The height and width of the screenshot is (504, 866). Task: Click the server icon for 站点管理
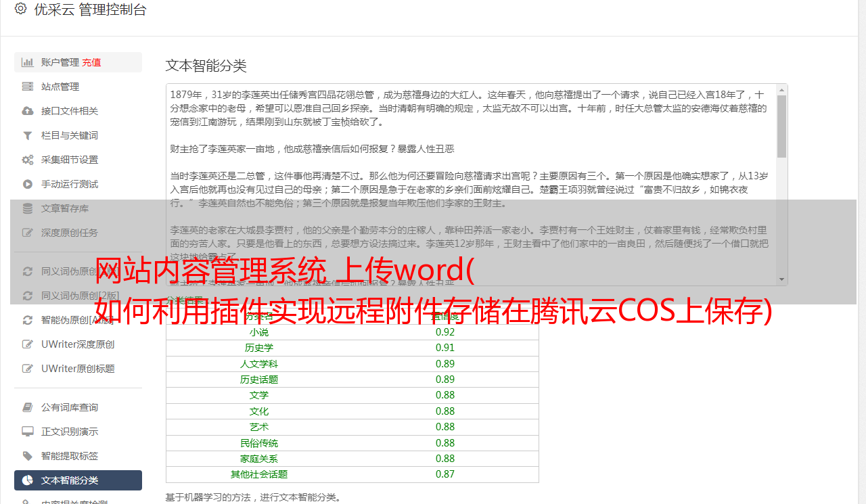tap(28, 87)
